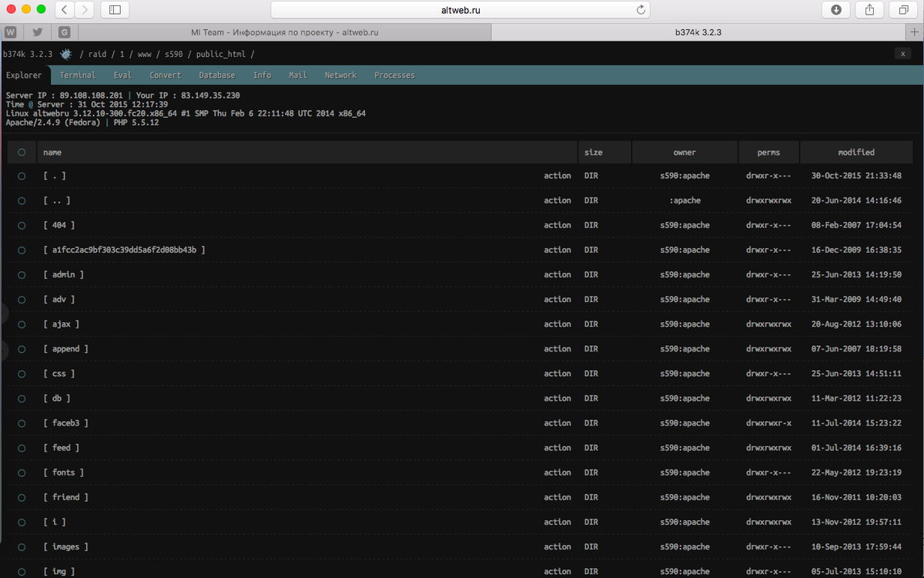Click Safari forward navigation arrow

click(x=84, y=10)
